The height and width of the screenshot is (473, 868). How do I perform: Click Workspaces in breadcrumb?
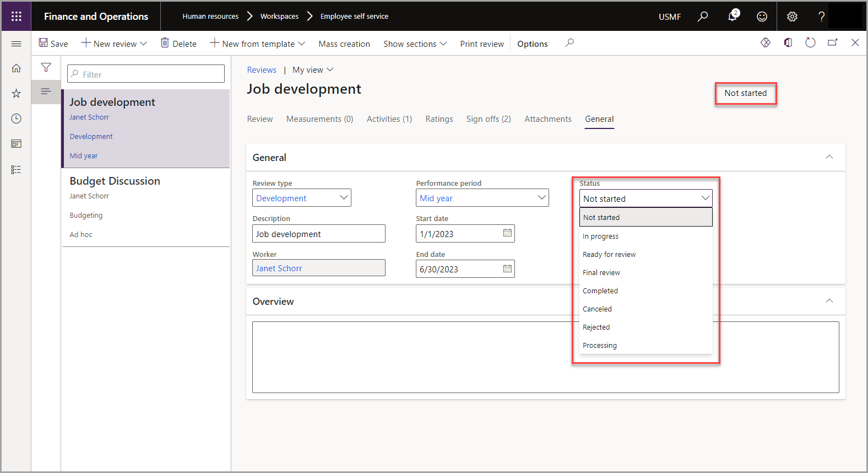tap(279, 16)
